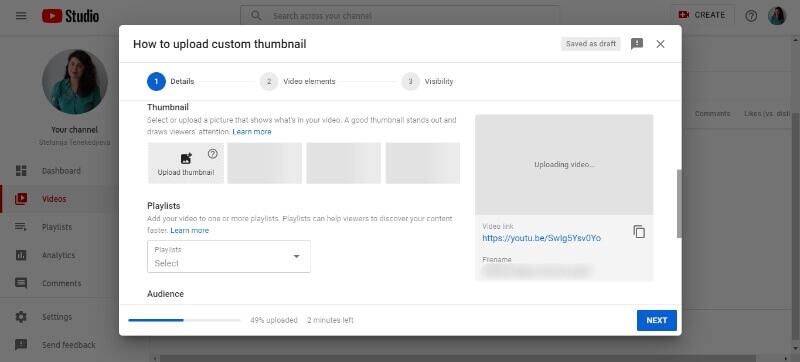Click the send feedback icon in dialog header
Image resolution: width=800 pixels, height=362 pixels.
(637, 44)
